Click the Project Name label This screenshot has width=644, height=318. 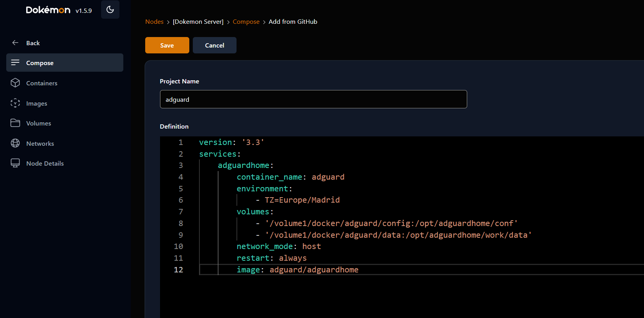(x=180, y=81)
